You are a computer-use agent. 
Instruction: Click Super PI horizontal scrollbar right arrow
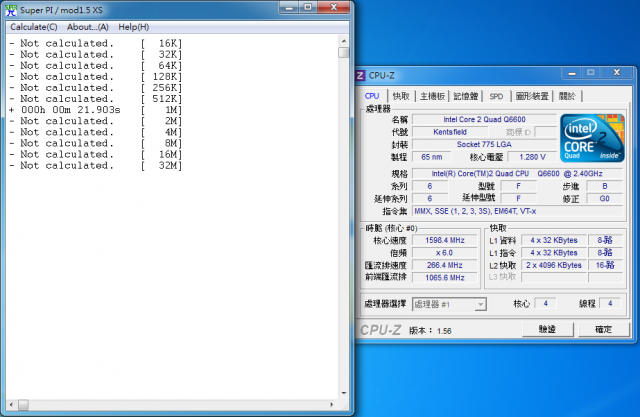[x=331, y=405]
